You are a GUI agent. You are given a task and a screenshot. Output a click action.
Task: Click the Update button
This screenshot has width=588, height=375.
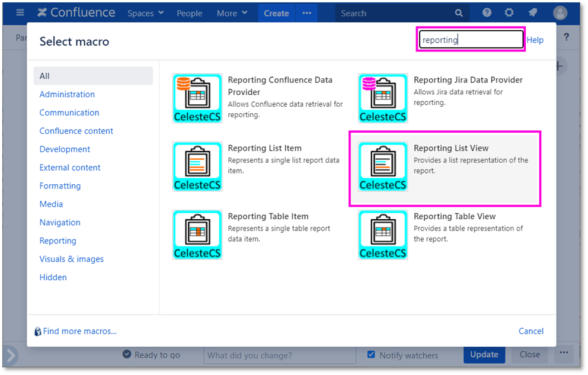[484, 354]
